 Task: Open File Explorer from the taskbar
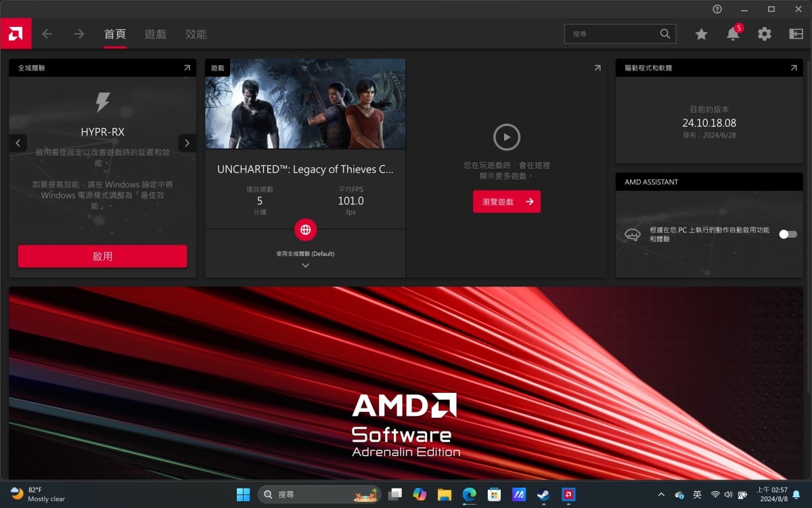(445, 494)
